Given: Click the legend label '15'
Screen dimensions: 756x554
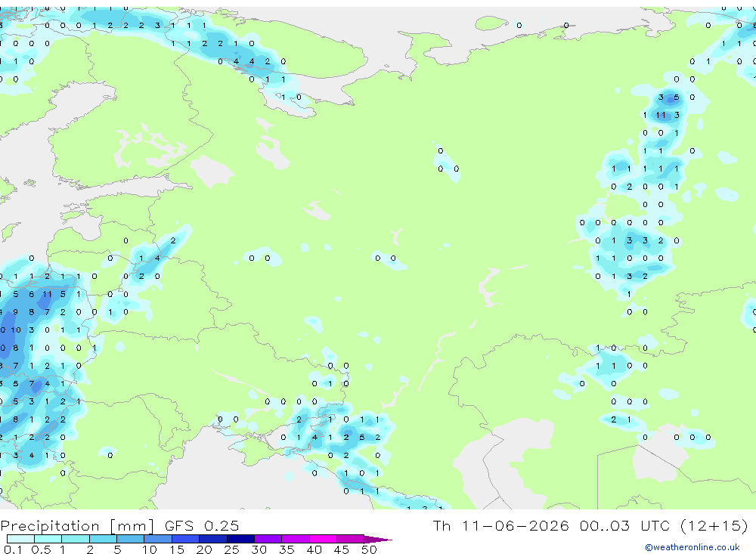Looking at the screenshot, I should click(x=176, y=549).
